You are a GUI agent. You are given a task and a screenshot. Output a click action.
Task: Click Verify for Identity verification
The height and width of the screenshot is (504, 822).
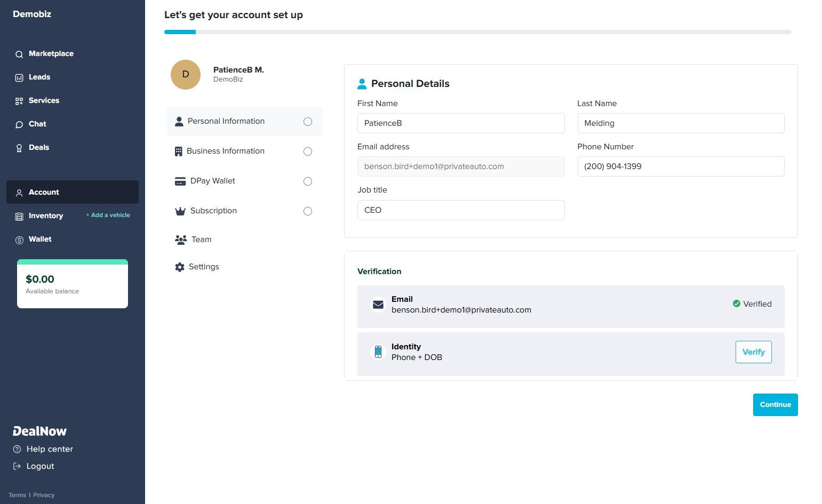tap(753, 352)
